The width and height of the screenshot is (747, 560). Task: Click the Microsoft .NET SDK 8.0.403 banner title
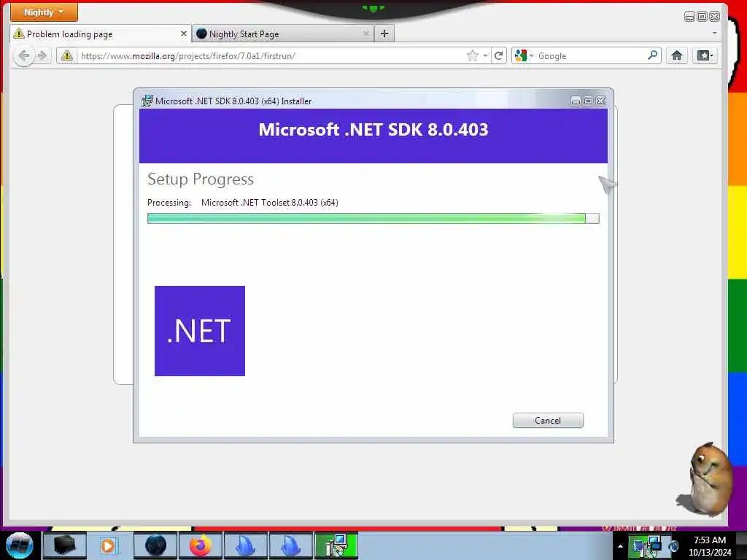373,130
